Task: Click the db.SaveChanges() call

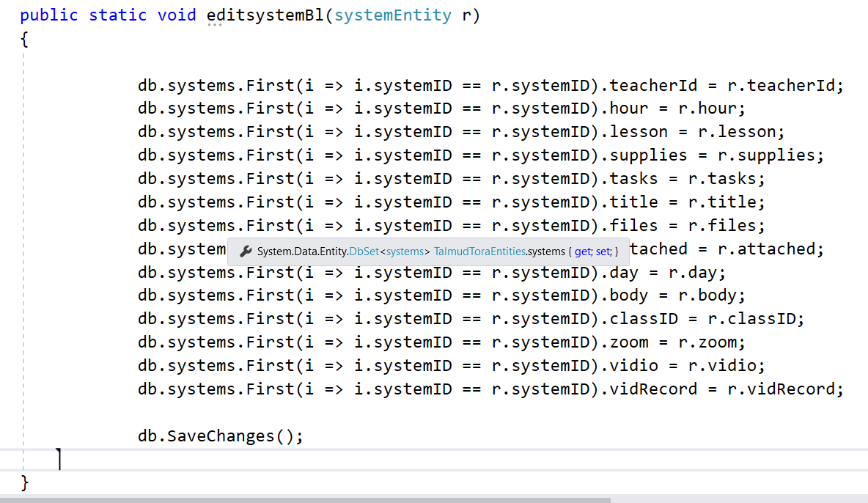Action: [221, 436]
